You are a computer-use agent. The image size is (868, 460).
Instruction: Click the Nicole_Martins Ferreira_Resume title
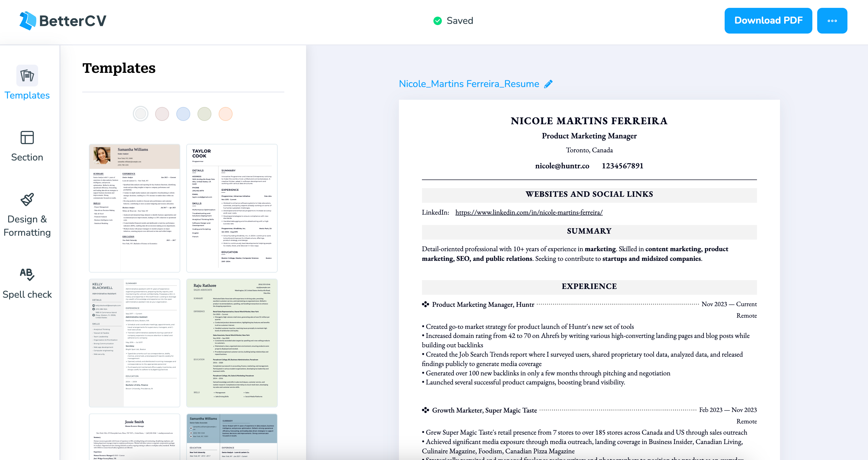click(469, 84)
